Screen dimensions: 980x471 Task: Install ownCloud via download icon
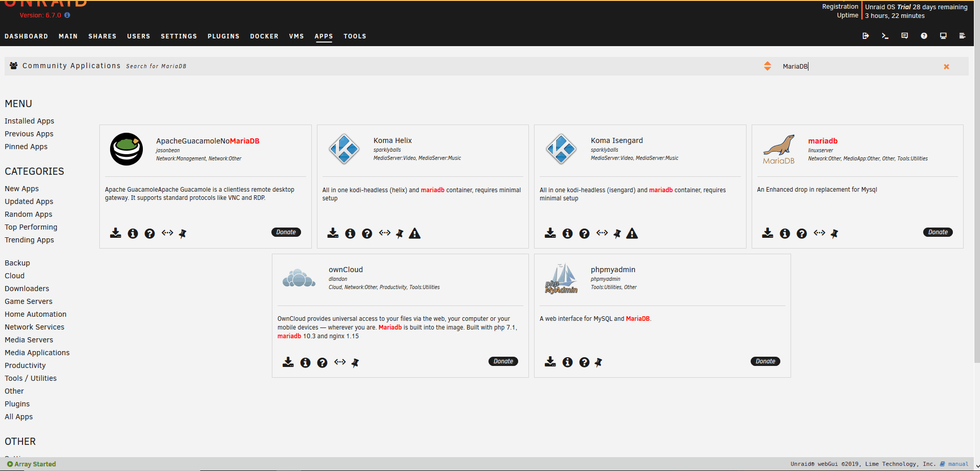tap(288, 362)
